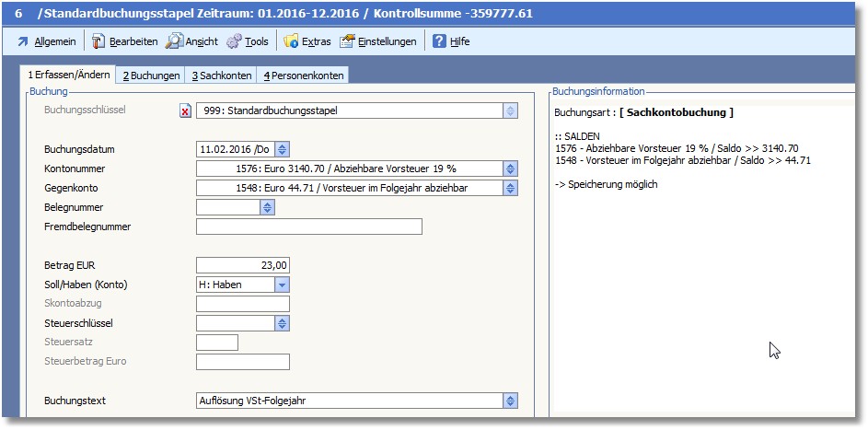Image resolution: width=868 pixels, height=430 pixels.
Task: Expand the Buchungsschlüssel dropdown
Action: point(510,111)
